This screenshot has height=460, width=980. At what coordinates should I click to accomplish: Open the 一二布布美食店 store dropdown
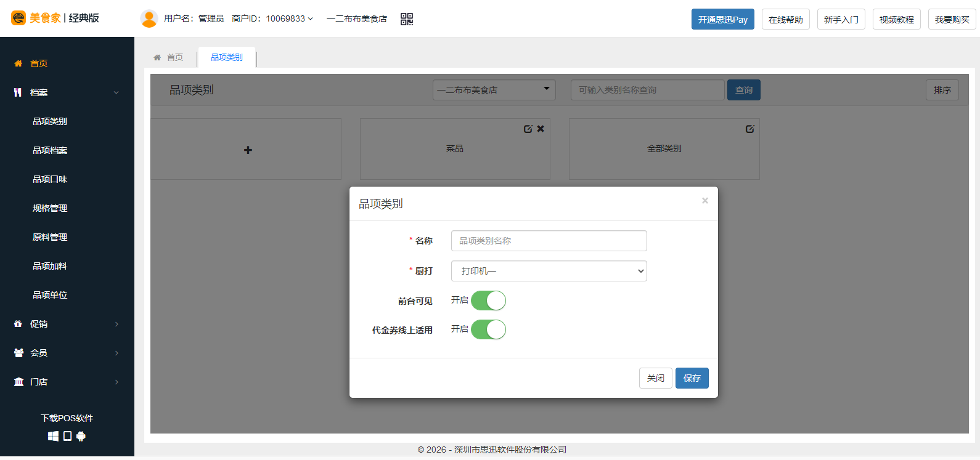click(494, 90)
